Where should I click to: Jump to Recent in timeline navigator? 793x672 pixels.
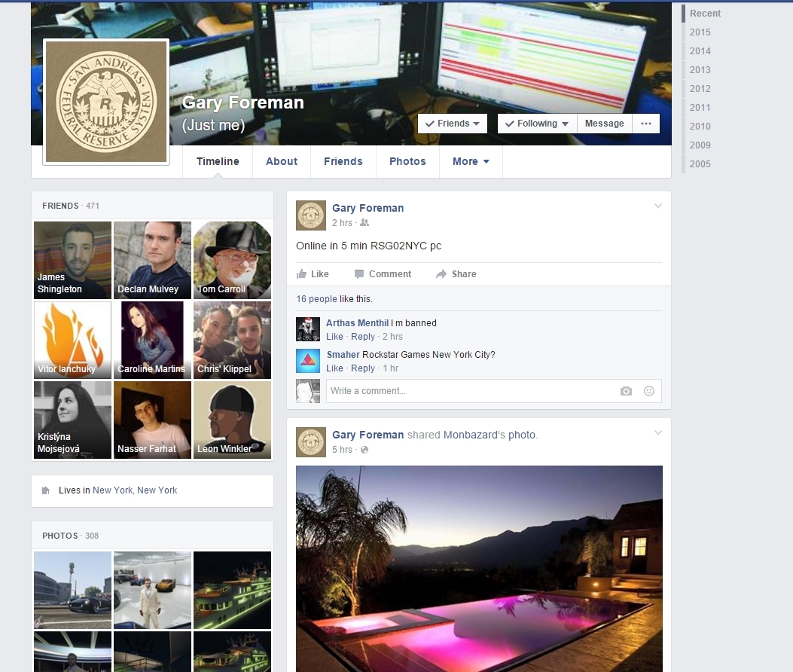pos(705,14)
